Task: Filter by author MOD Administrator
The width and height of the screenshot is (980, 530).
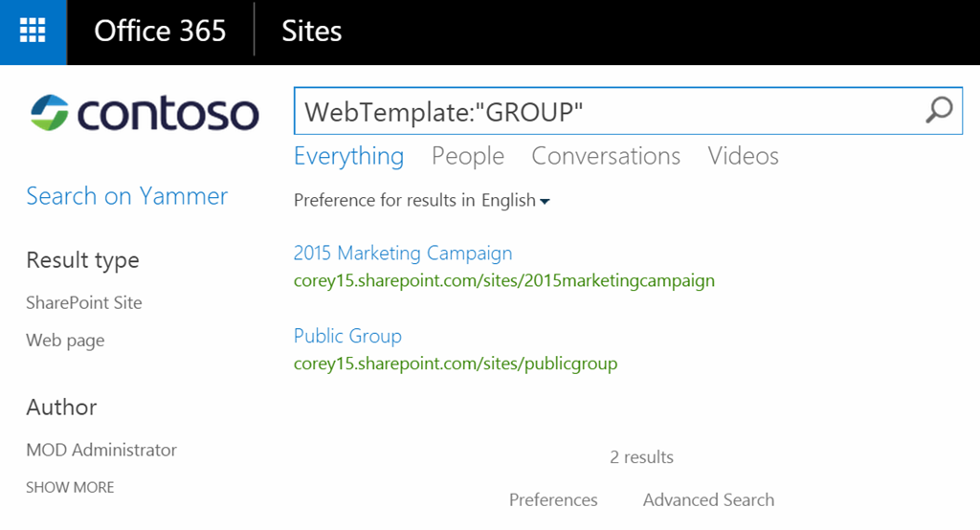Action: coord(101,450)
